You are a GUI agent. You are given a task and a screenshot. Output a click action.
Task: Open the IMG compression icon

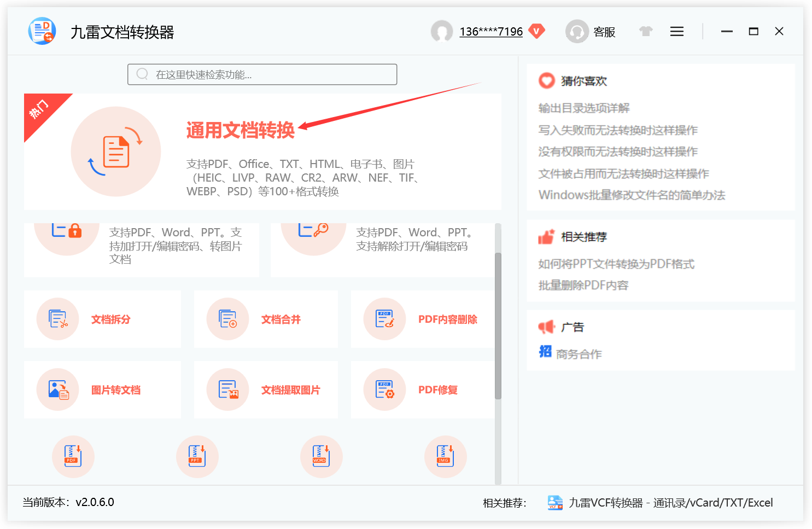point(446,457)
